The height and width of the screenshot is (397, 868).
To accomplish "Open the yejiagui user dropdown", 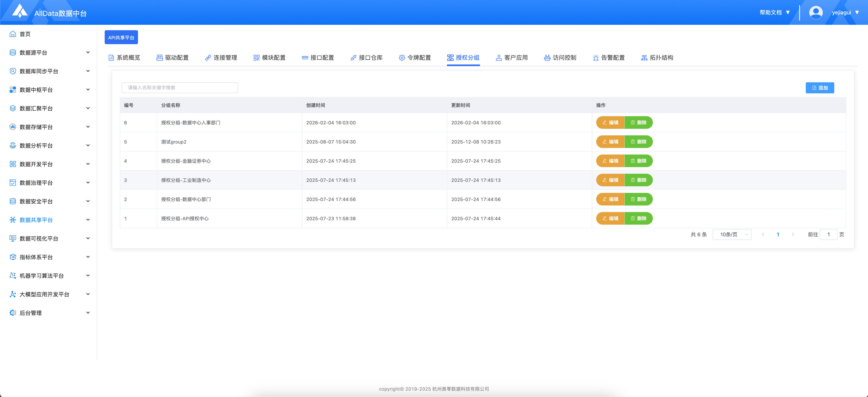I will (x=845, y=12).
